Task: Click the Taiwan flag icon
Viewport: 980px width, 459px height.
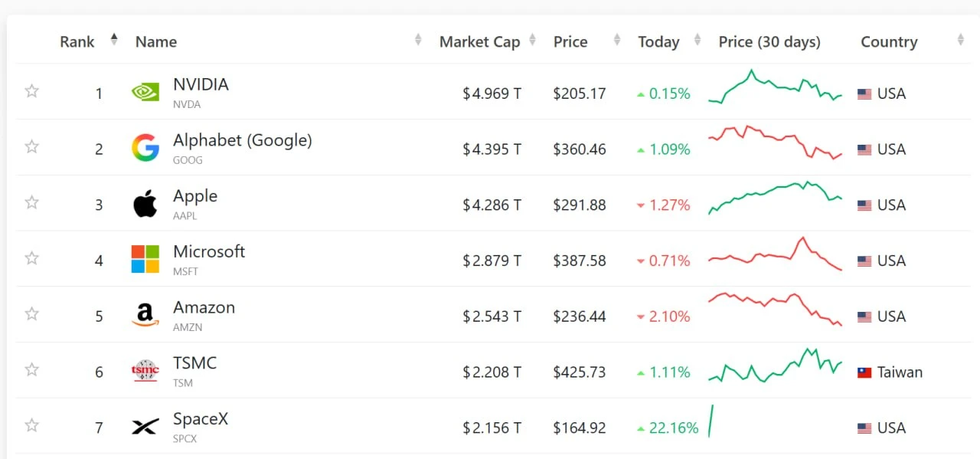Action: click(864, 372)
